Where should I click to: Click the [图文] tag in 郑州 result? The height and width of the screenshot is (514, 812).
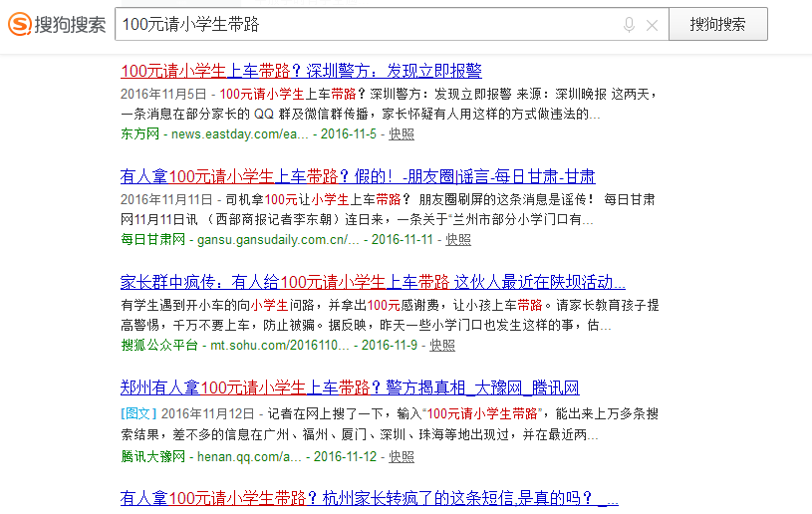point(137,412)
